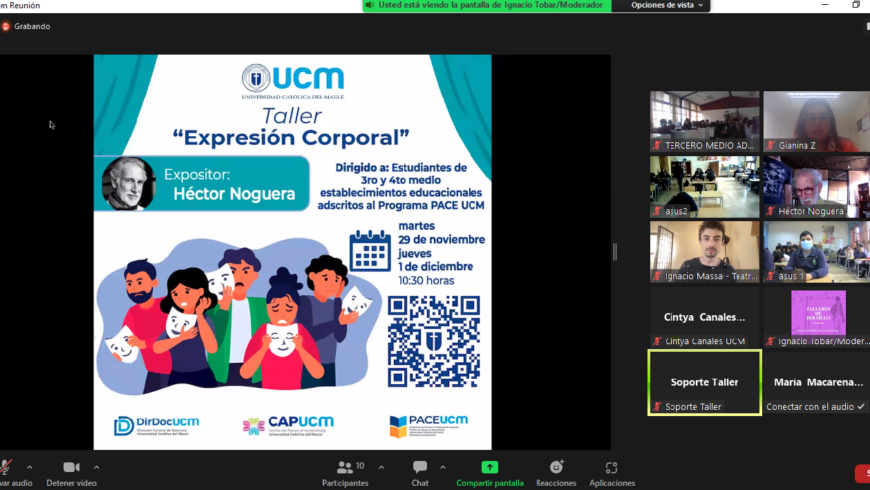Click the muted mic icon on Cintya Canales UCM
870x490 pixels.
pos(657,341)
